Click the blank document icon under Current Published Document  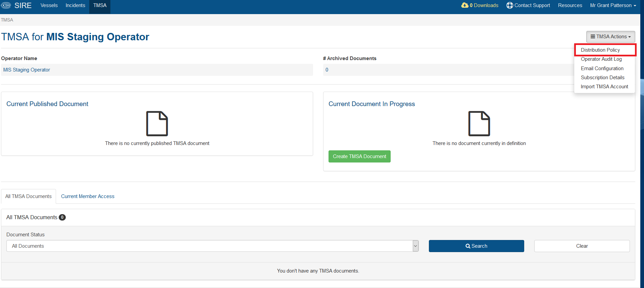(x=157, y=124)
